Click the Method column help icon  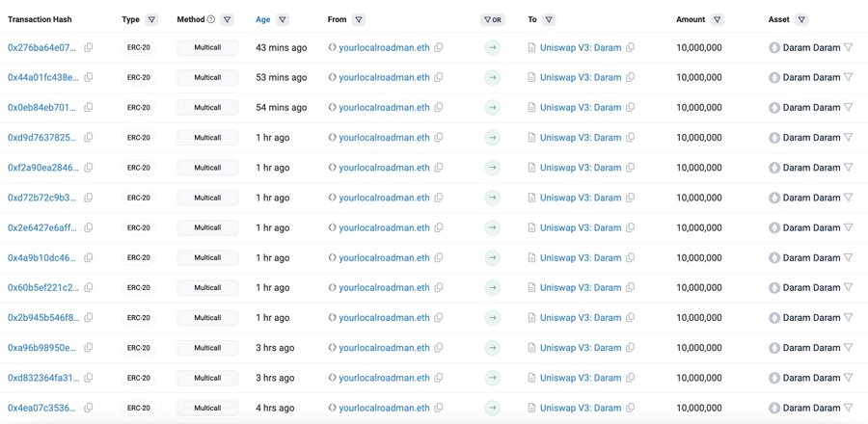coord(211,19)
